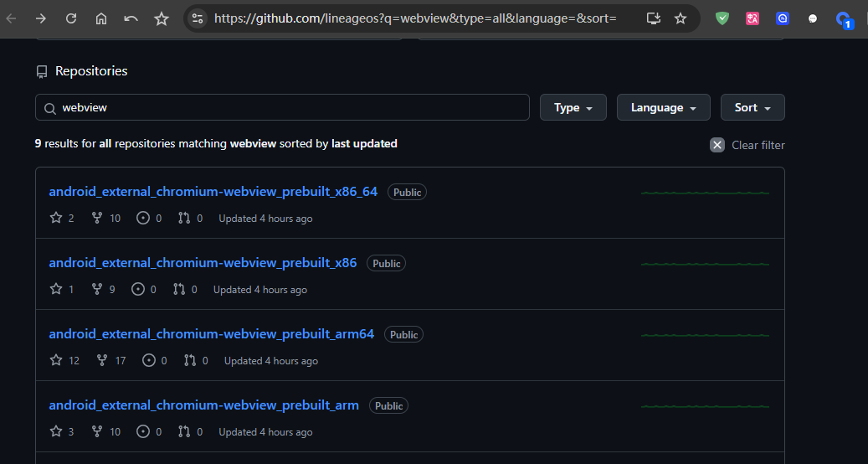View open issues of prebuilt_arm repo

pos(149,431)
